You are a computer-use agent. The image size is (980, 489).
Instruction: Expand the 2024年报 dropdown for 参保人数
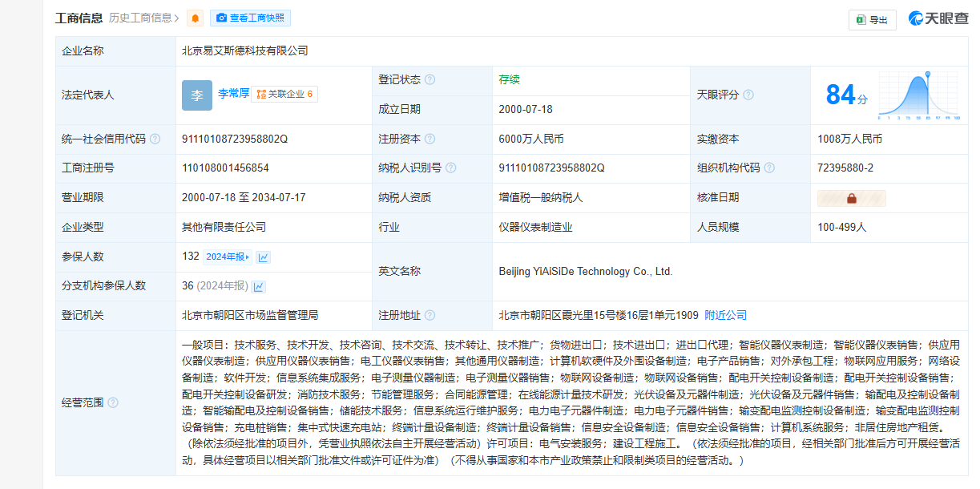(228, 257)
